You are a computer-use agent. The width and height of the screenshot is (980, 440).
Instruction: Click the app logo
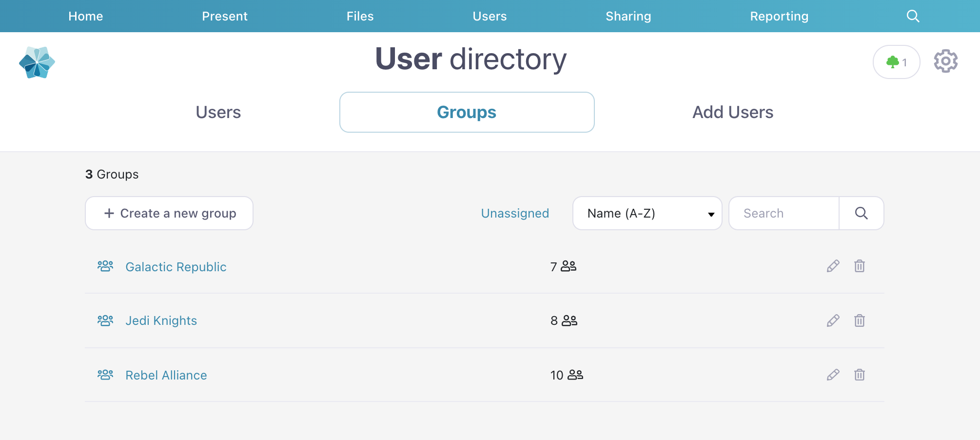click(x=37, y=62)
